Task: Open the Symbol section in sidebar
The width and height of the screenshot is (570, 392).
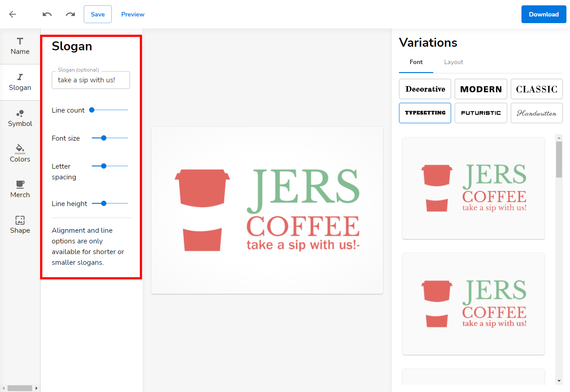Action: pos(20,118)
